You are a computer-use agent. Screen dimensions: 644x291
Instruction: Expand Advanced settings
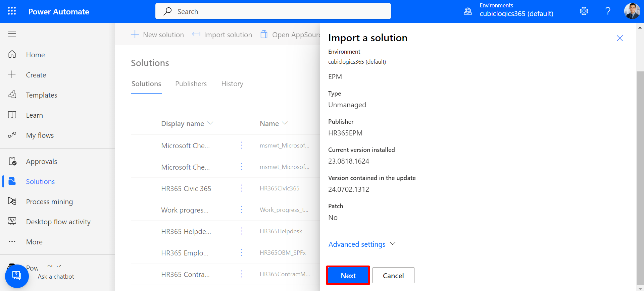[x=362, y=244]
